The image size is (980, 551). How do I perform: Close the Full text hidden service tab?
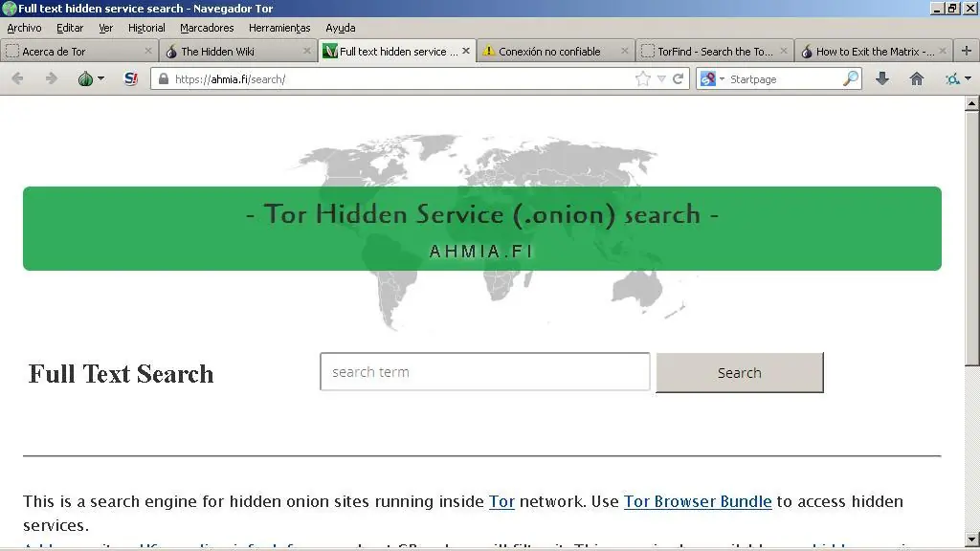[466, 51]
